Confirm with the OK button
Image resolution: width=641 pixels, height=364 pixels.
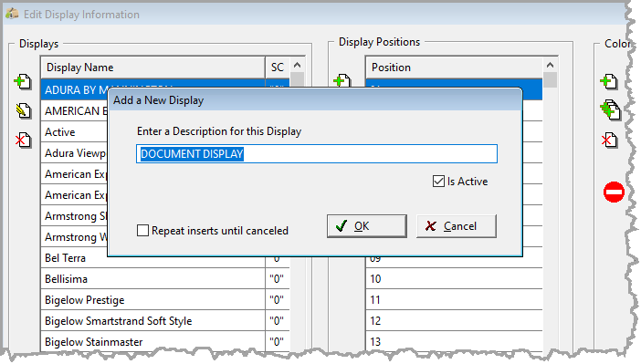pyautogui.click(x=367, y=226)
